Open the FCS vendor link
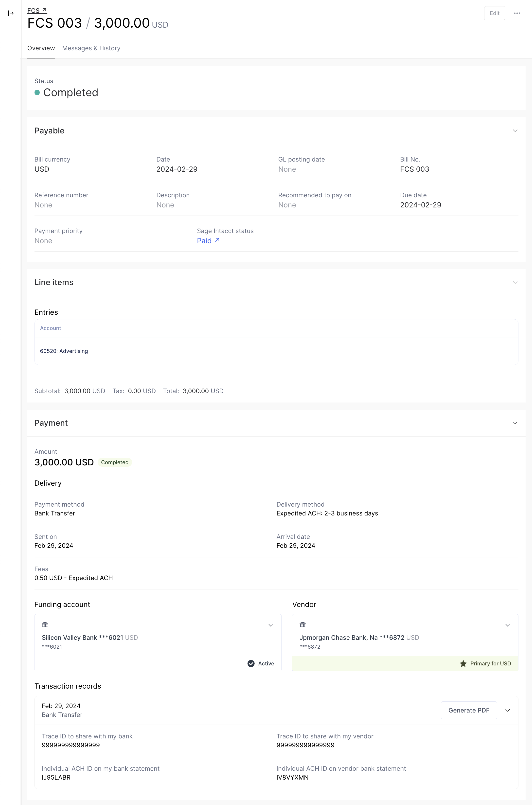Viewport: 532px width, 805px height. [37, 11]
